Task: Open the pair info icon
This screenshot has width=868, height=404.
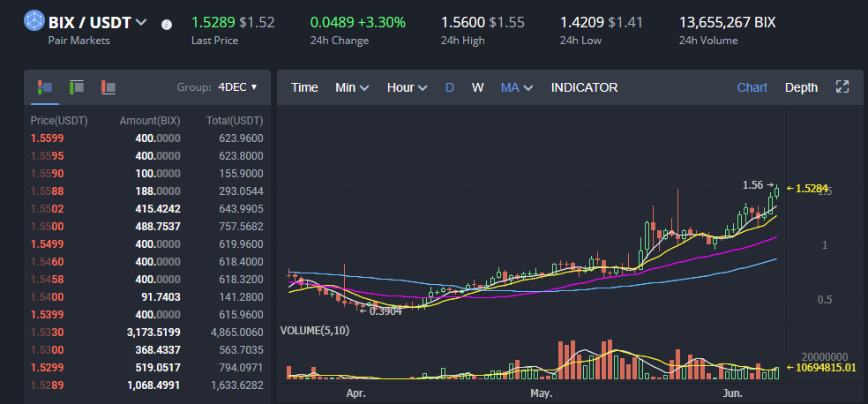Action: pyautogui.click(x=167, y=24)
